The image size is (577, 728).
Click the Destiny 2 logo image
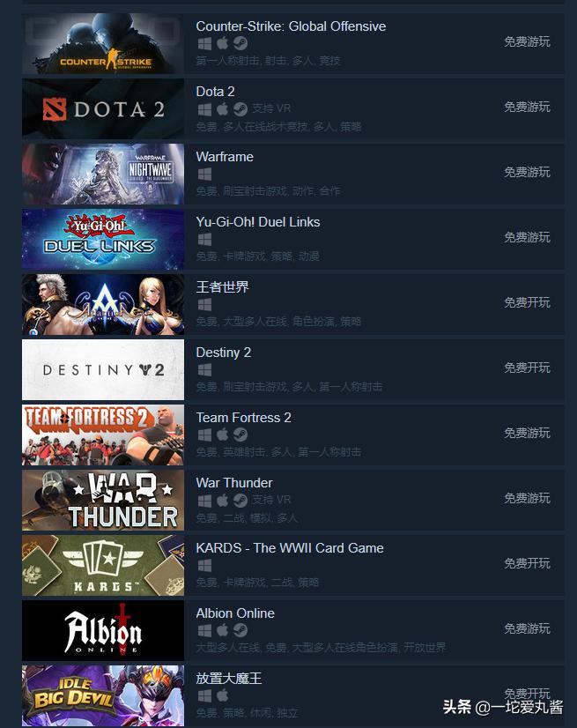(103, 369)
